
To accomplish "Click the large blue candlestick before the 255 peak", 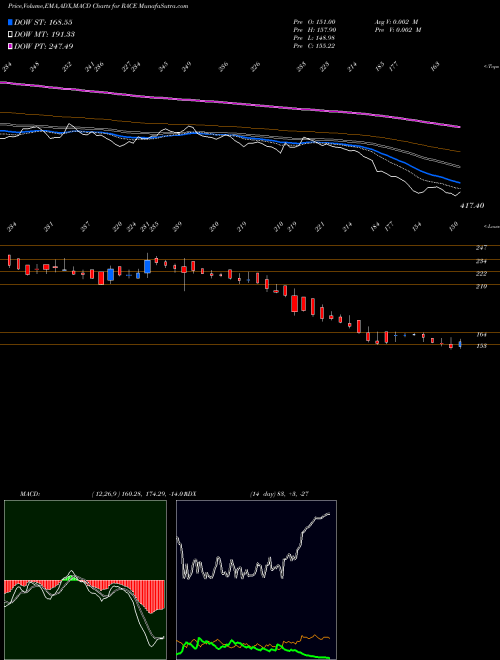I will [x=147, y=266].
